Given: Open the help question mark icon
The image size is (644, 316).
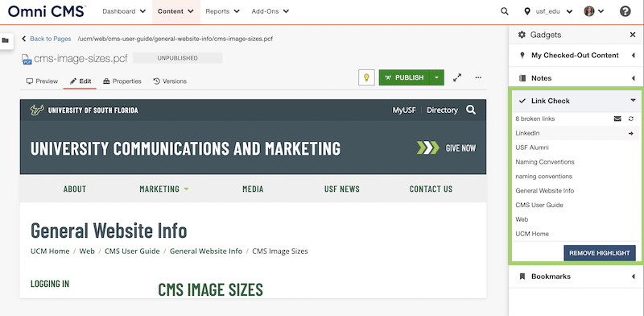Looking at the screenshot, I should tap(625, 11).
